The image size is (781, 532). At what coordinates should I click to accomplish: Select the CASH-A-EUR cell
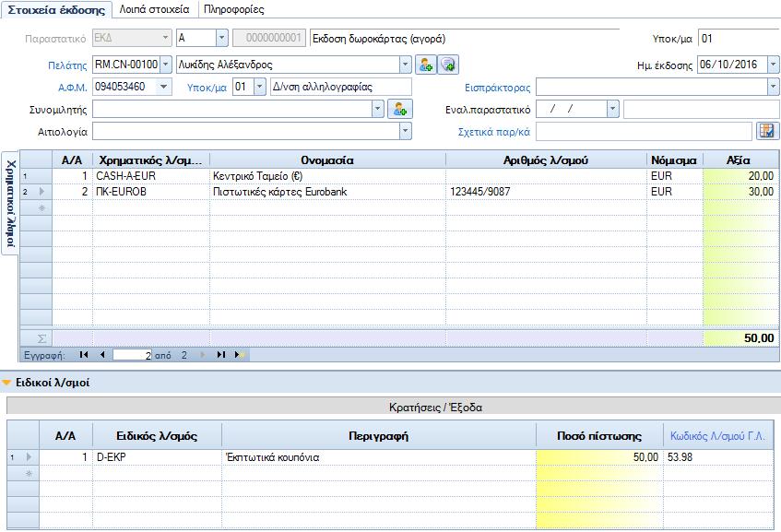[151, 176]
